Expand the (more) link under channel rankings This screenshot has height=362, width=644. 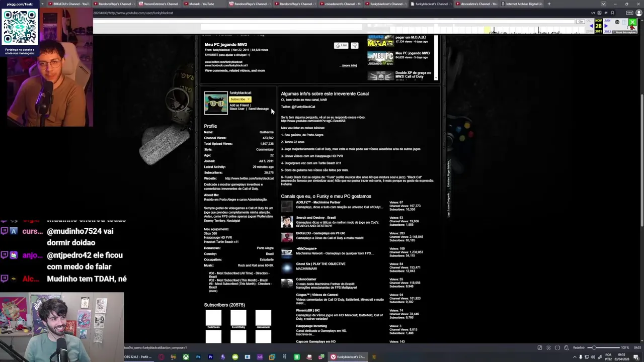pos(213,291)
